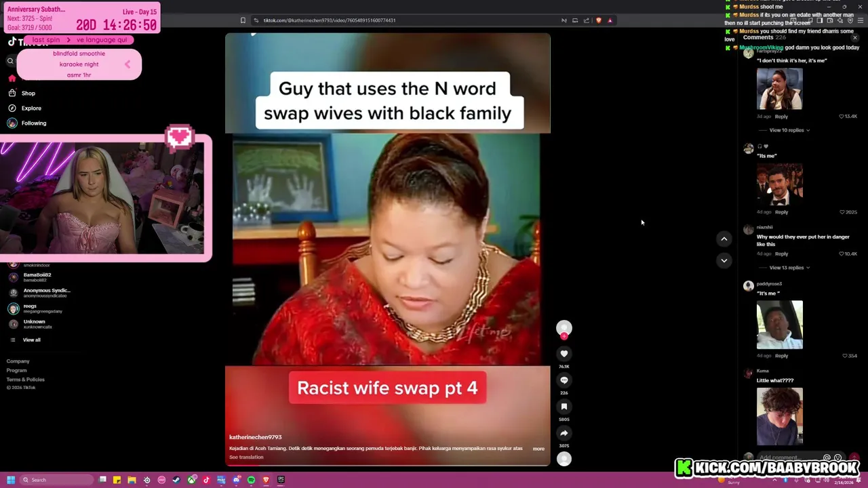Like comment with 354 likes
868x488 pixels.
(844, 356)
